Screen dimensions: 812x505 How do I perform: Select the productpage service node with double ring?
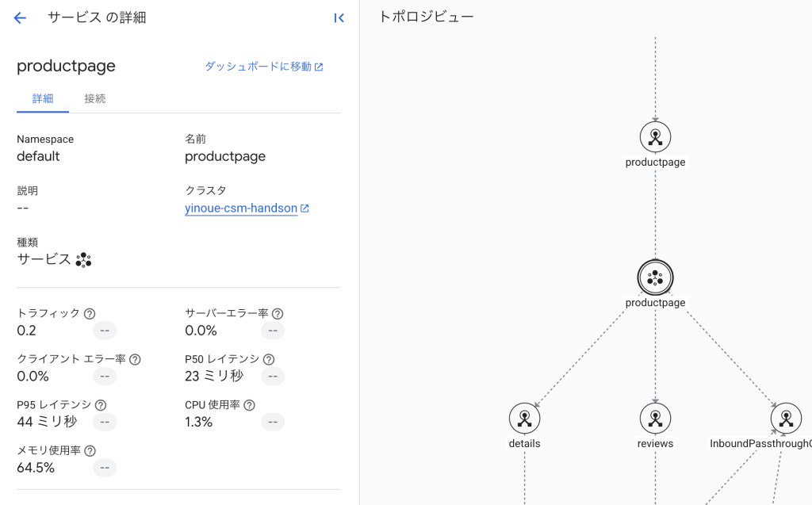point(655,277)
